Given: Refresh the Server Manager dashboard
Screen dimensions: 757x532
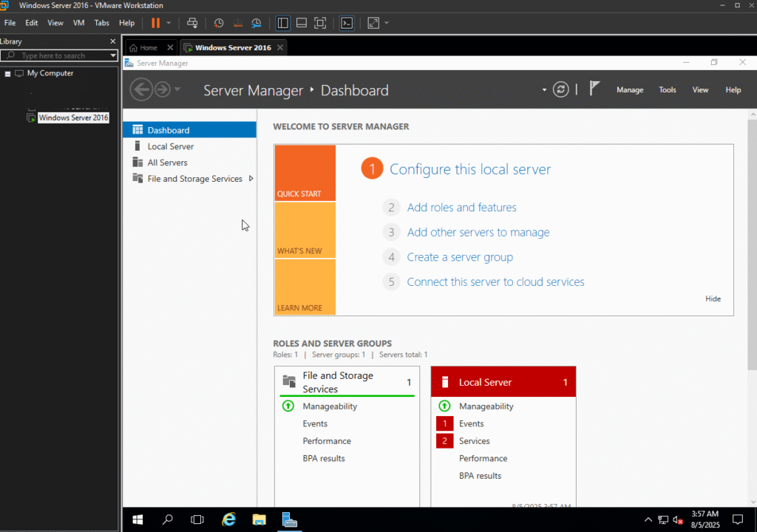Looking at the screenshot, I should pos(560,89).
